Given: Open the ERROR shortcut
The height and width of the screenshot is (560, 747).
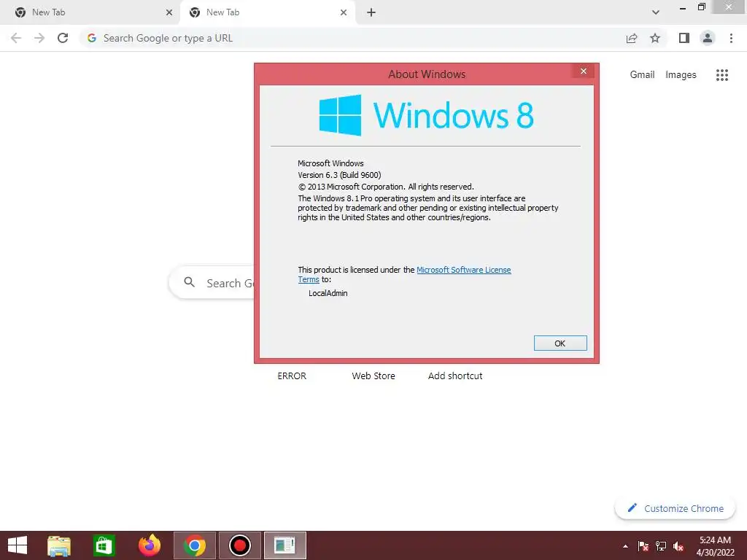Looking at the screenshot, I should click(292, 376).
